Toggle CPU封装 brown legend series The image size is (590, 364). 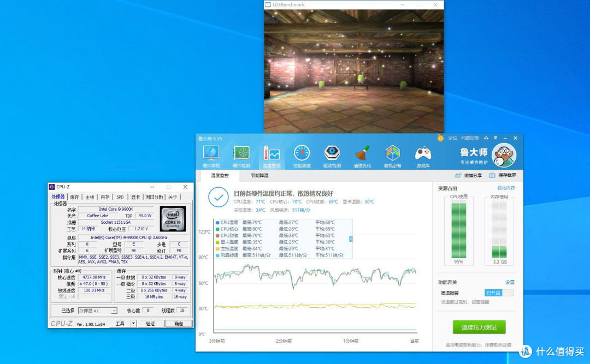point(217,235)
